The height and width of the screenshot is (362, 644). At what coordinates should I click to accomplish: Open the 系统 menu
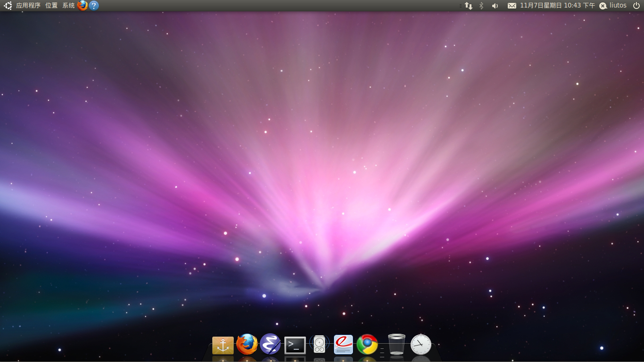[x=68, y=6]
